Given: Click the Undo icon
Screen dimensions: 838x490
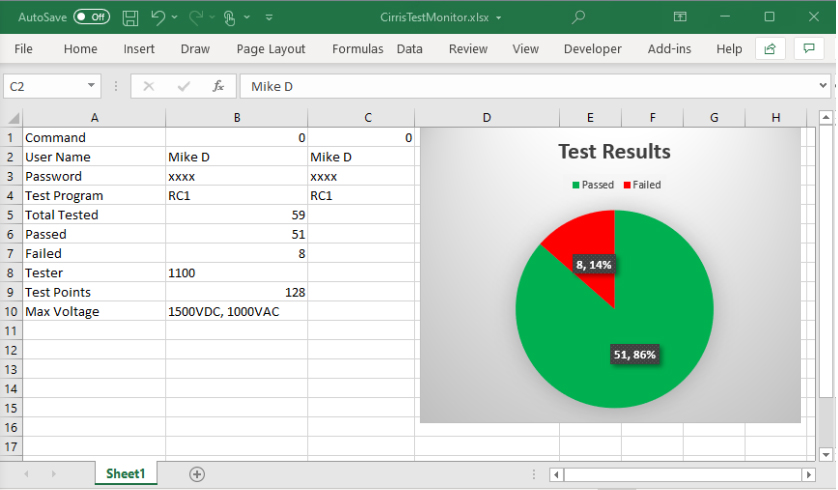Looking at the screenshot, I should (x=158, y=18).
